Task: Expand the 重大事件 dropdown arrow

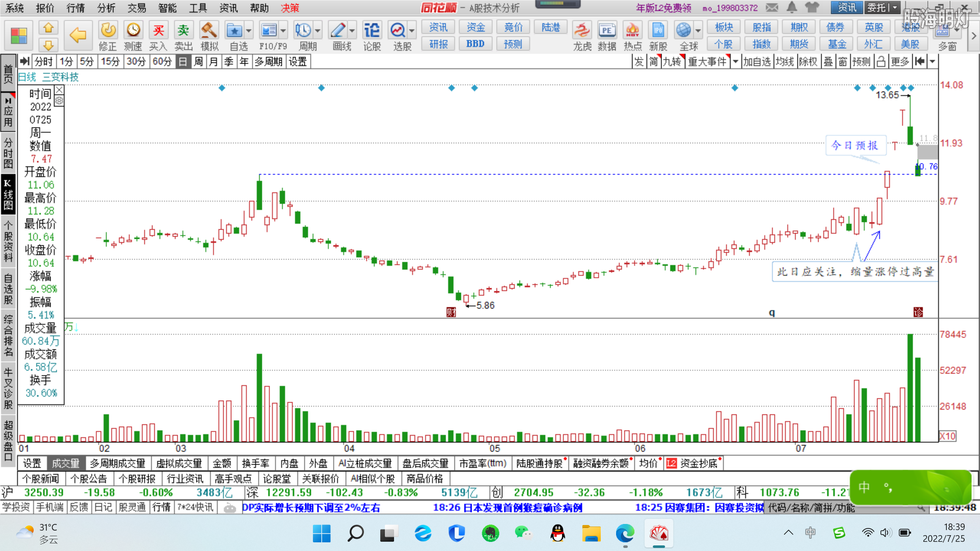Action: [736, 62]
